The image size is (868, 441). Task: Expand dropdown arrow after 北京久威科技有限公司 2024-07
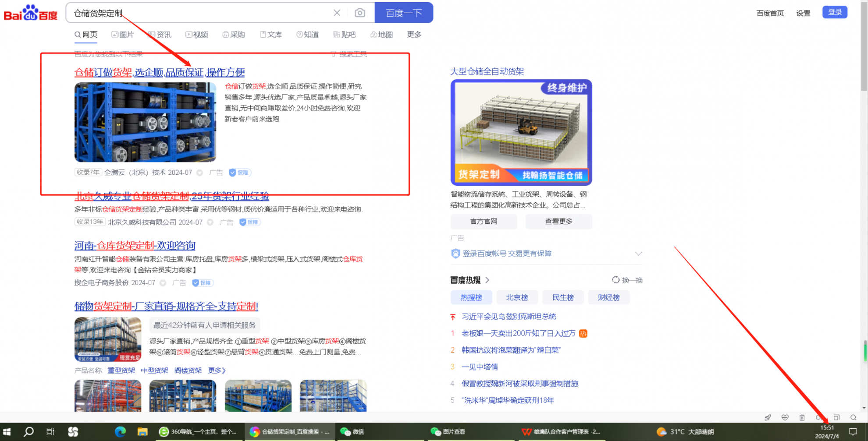coord(210,222)
